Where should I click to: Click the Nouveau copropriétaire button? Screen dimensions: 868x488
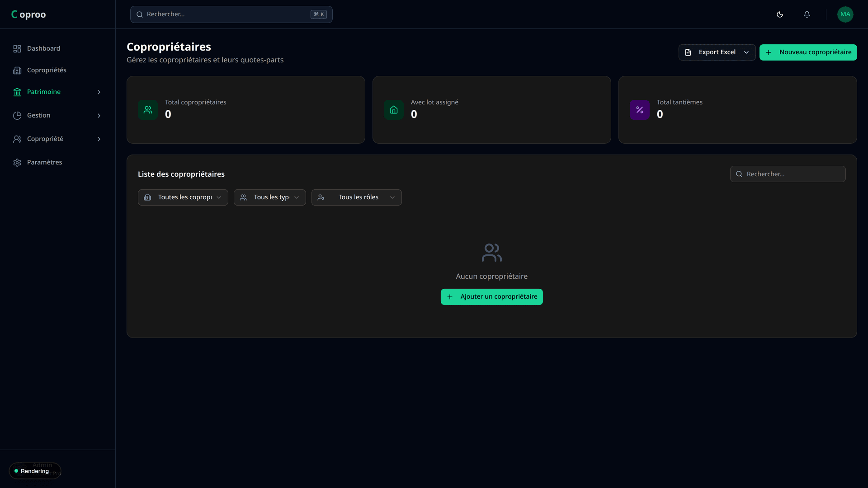808,52
